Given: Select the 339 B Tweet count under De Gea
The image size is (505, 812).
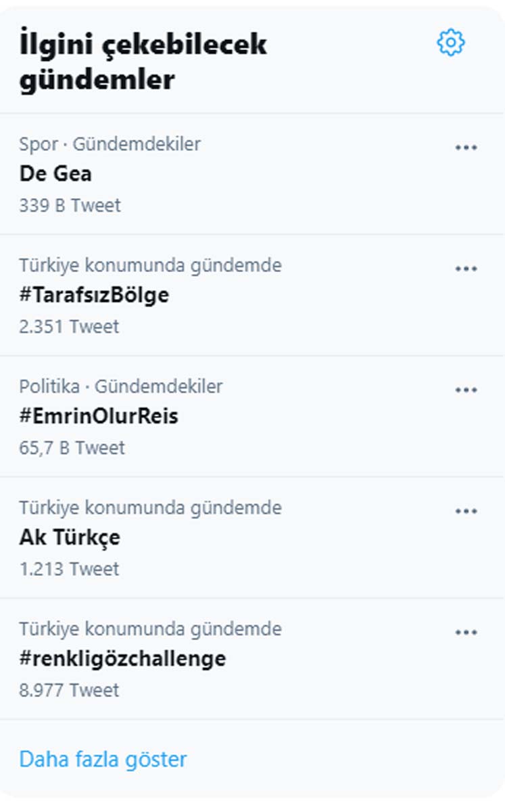Looking at the screenshot, I should tap(69, 206).
